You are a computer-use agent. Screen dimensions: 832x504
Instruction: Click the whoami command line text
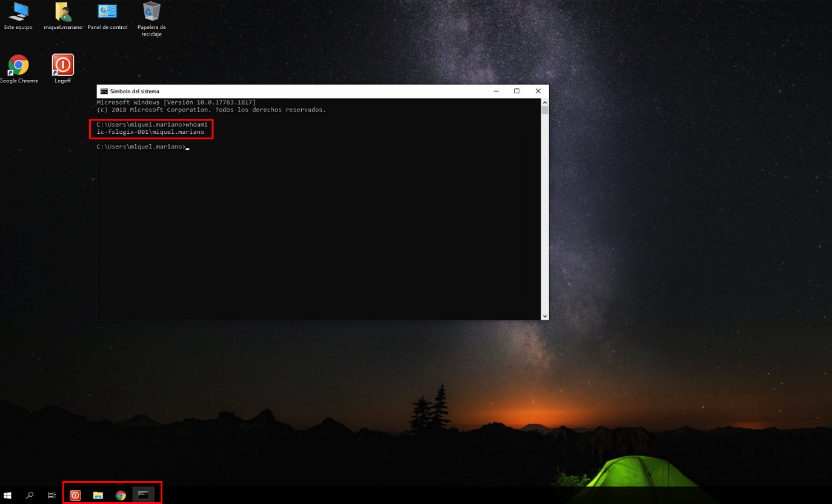point(152,124)
